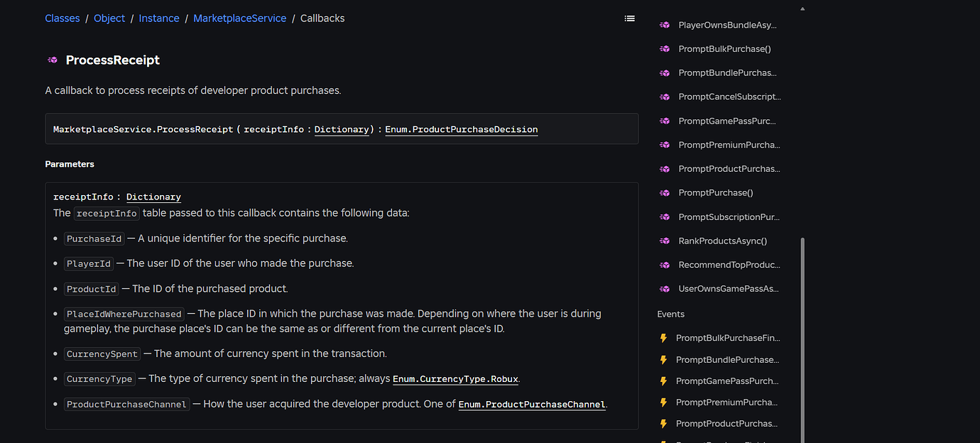Select PlayerOwnsBundleAsy... in the sidebar
980x443 pixels.
(727, 25)
